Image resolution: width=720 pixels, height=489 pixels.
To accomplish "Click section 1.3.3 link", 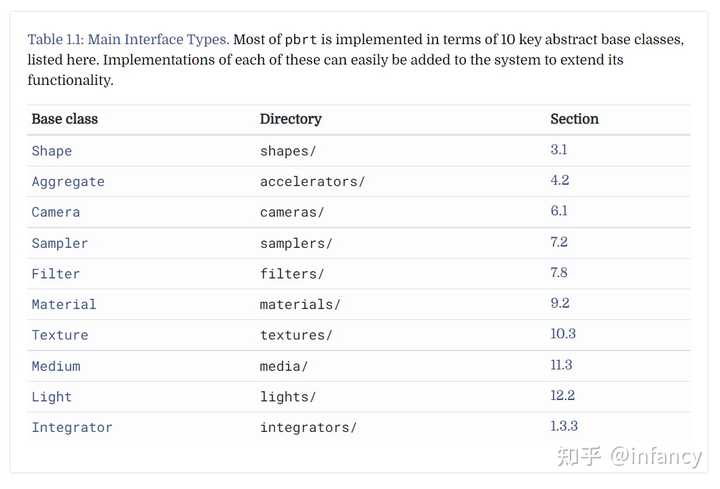I will pyautogui.click(x=565, y=427).
